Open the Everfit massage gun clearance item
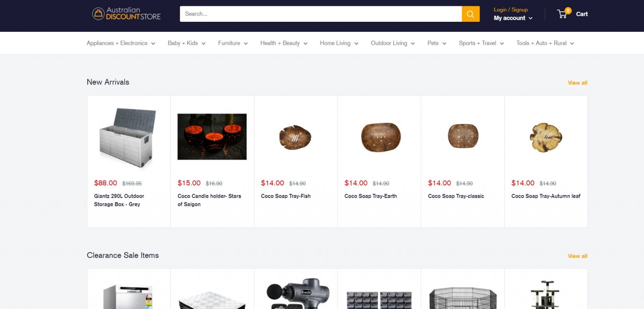 [296, 294]
